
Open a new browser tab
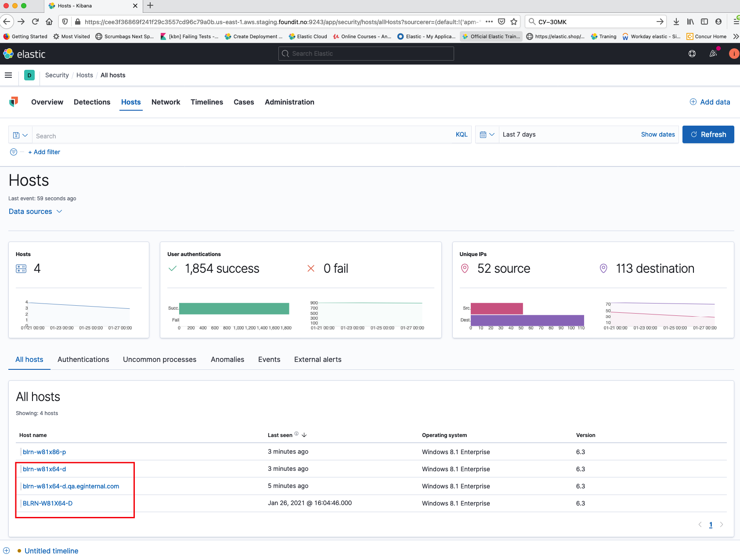coord(150,6)
